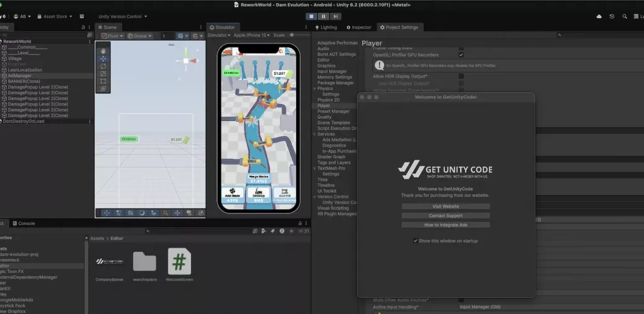
Task: Open the Simulator view mode dropdown
Action: 219,35
